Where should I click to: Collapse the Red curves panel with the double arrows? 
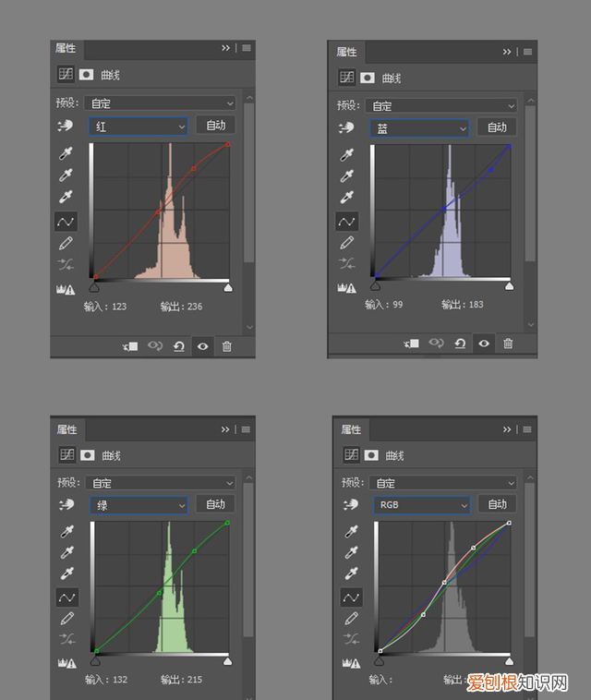pos(226,48)
